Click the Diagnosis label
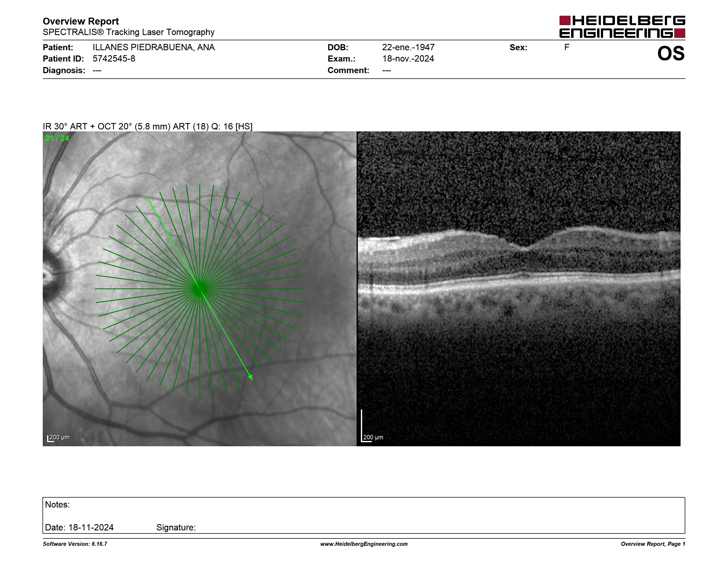 point(64,70)
